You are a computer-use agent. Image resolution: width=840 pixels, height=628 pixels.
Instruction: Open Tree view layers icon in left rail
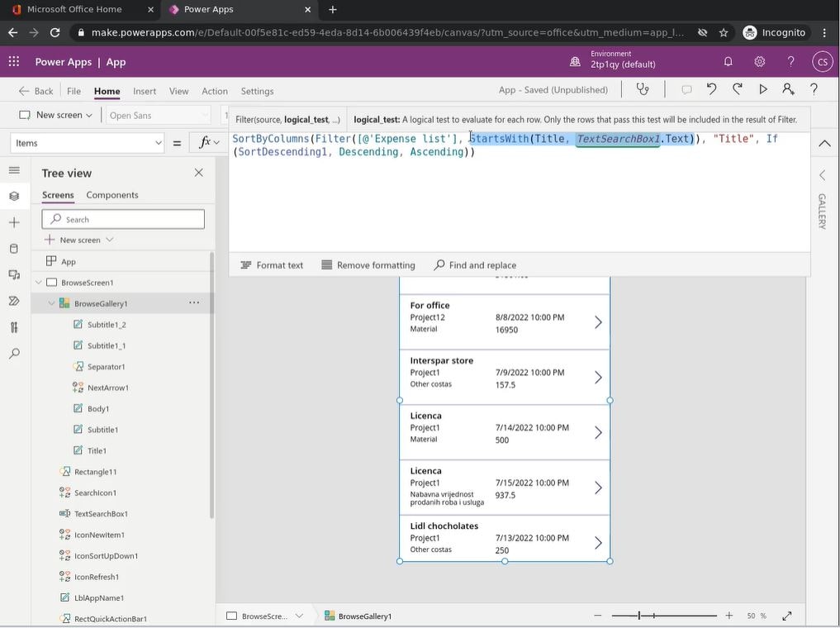pyautogui.click(x=15, y=196)
